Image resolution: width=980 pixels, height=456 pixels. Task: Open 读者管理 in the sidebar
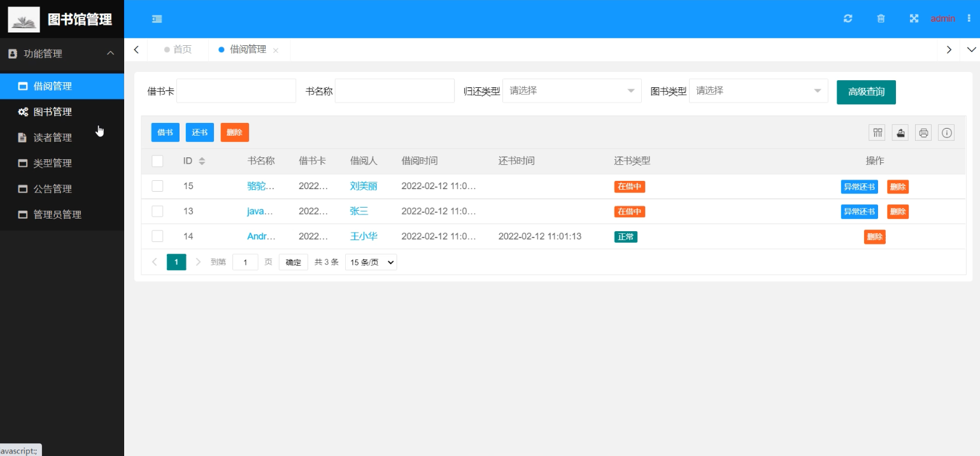click(62, 138)
